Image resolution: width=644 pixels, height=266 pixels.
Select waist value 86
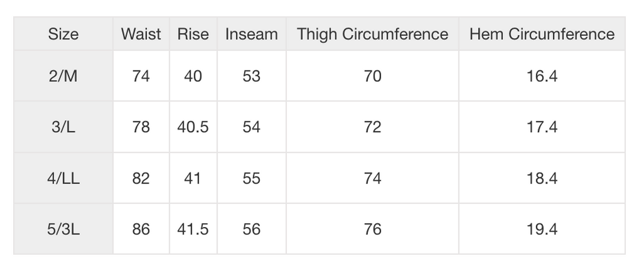click(141, 230)
